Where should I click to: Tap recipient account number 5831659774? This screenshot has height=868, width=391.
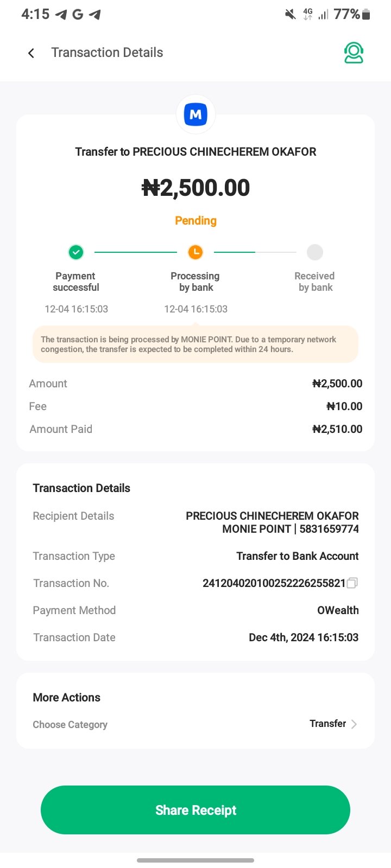[x=329, y=529]
